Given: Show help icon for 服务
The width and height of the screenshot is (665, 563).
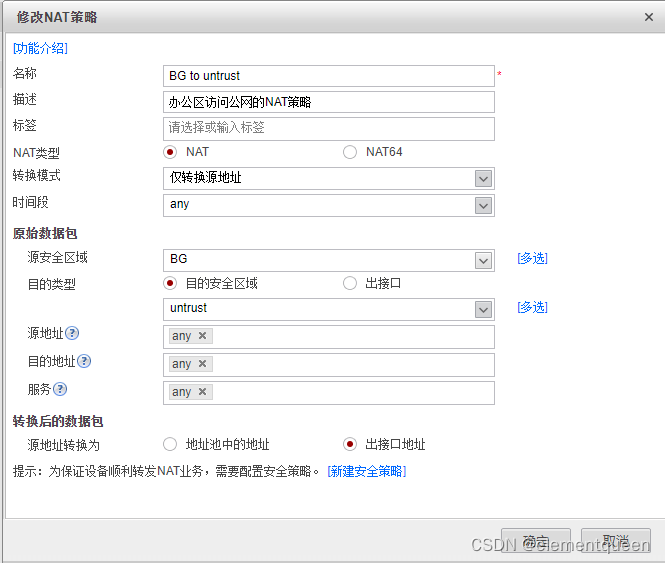Looking at the screenshot, I should coord(60,389).
